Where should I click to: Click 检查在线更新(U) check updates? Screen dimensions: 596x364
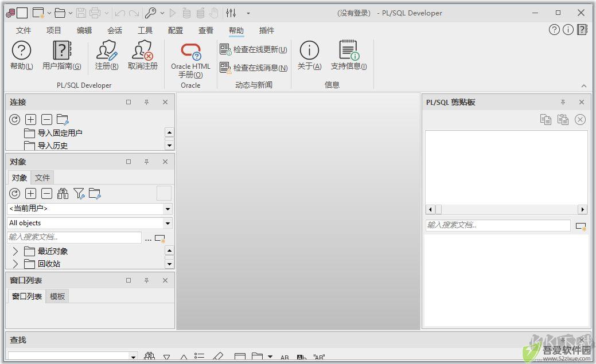pyautogui.click(x=254, y=49)
